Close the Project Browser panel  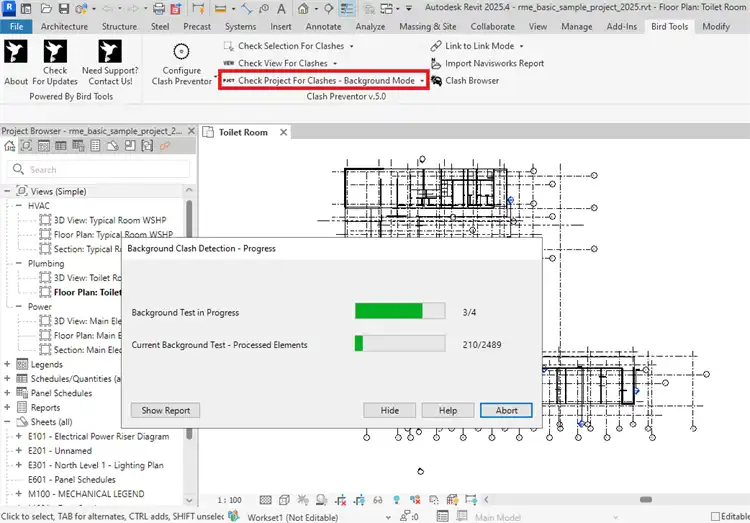tap(189, 131)
